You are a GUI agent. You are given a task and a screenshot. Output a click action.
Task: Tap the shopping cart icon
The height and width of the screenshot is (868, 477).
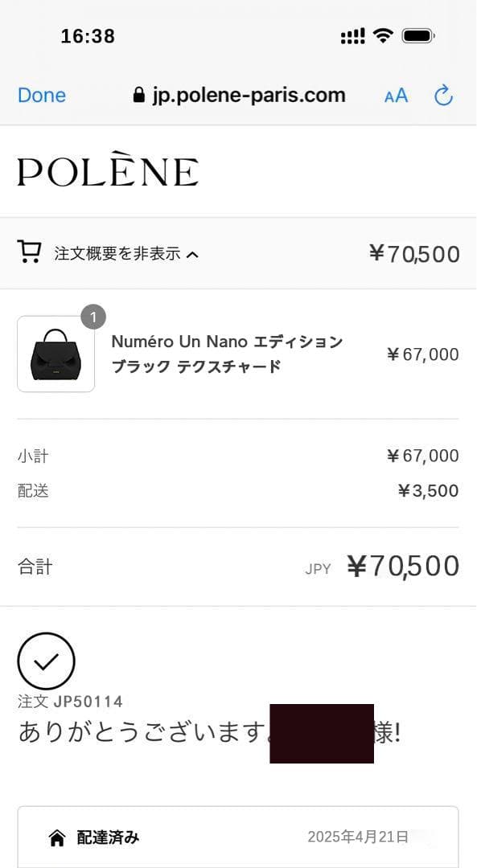coord(29,252)
